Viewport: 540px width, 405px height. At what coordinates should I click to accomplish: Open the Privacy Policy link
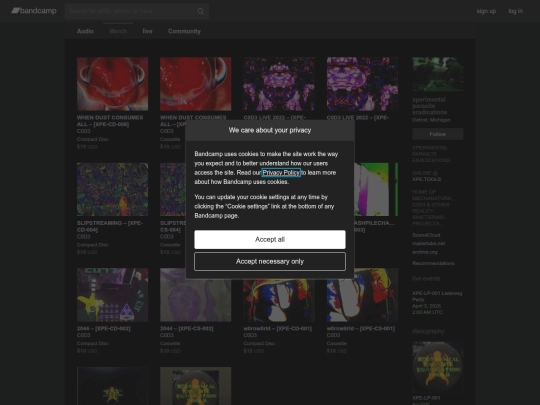(x=281, y=173)
